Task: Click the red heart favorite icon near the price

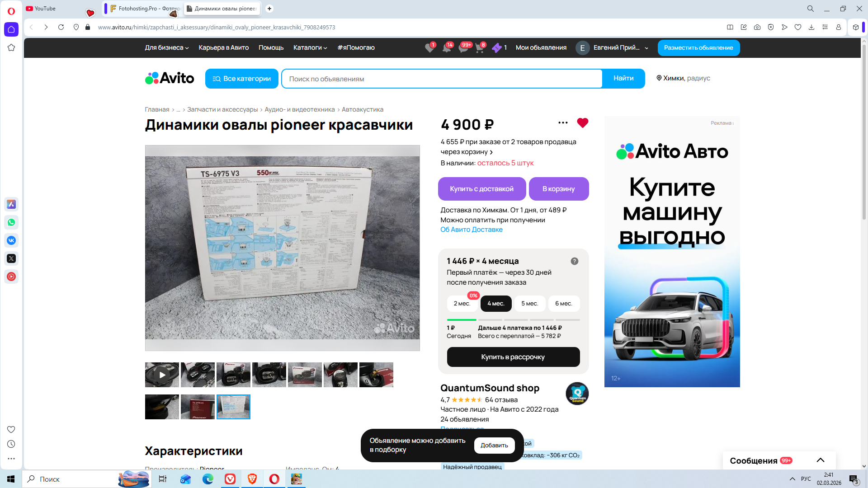Action: click(x=582, y=123)
